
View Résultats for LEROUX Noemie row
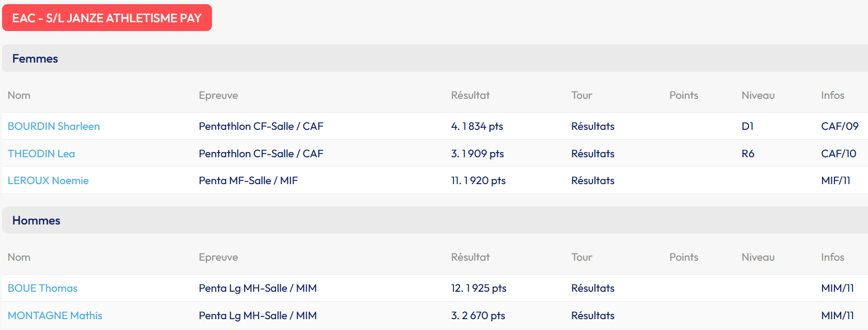592,181
